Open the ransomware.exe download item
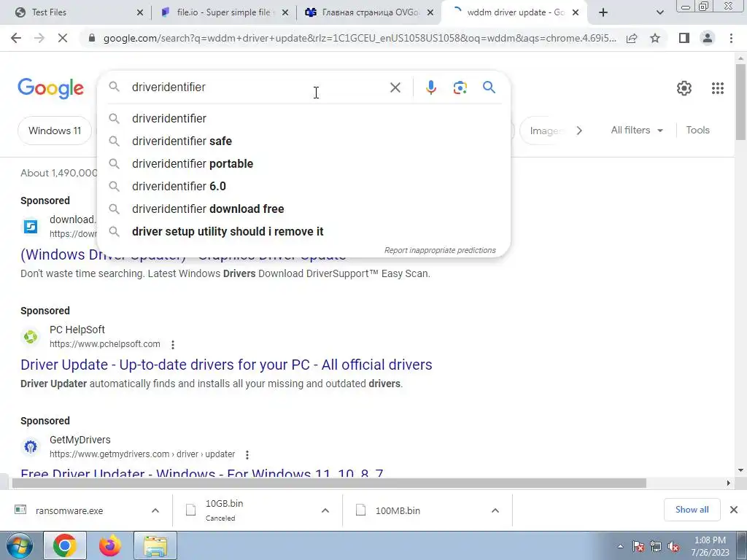Image resolution: width=747 pixels, height=560 pixels. [69, 510]
